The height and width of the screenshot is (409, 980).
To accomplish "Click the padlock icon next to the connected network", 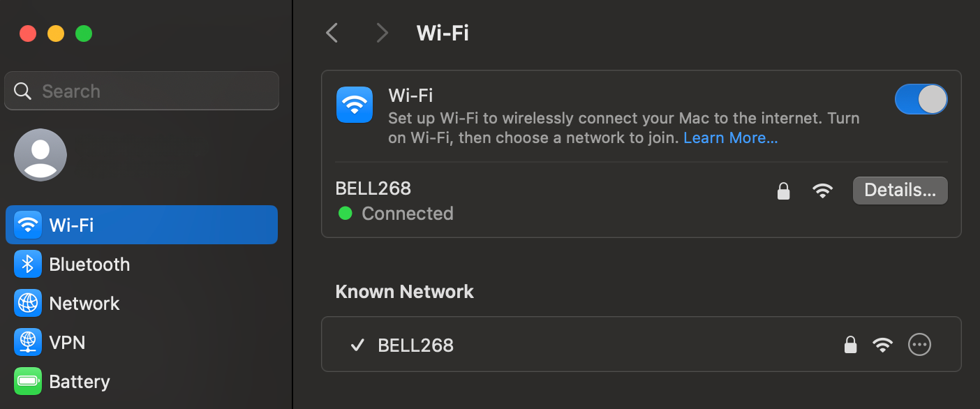I will click(x=783, y=190).
